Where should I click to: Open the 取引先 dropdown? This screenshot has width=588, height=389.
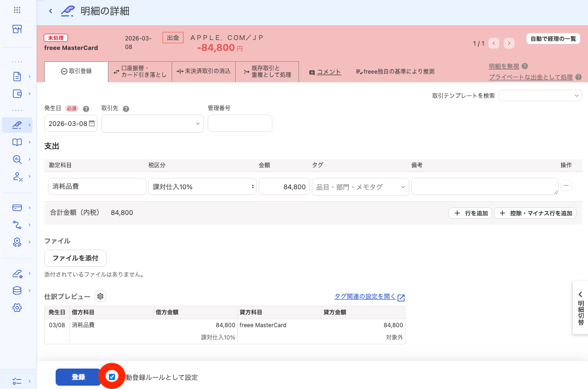point(153,124)
